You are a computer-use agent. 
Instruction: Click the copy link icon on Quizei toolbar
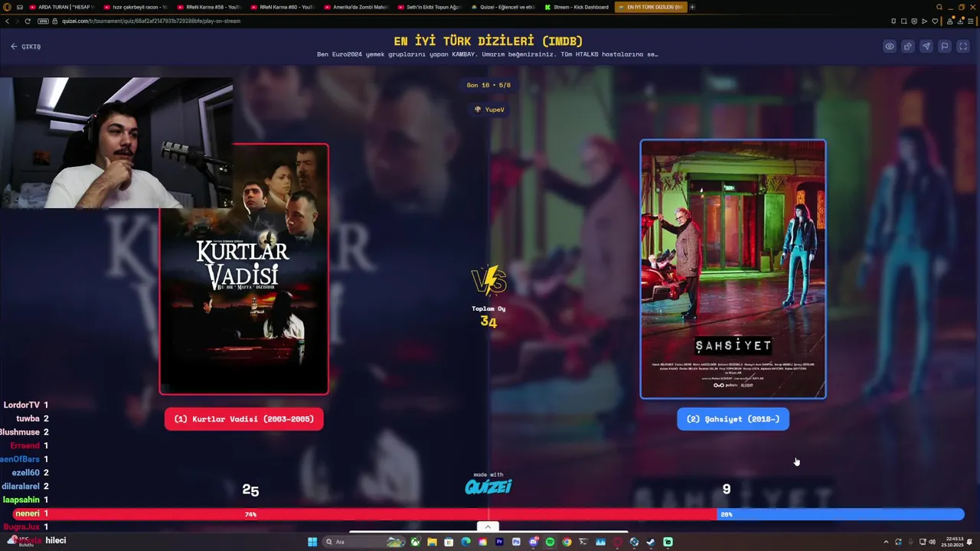(x=907, y=47)
